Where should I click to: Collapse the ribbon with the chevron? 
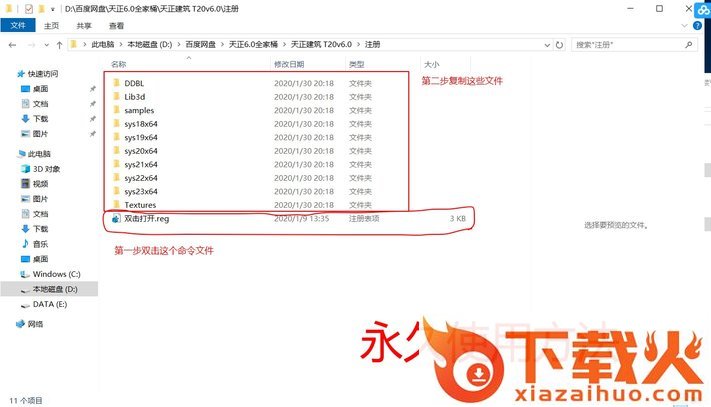tap(685, 26)
